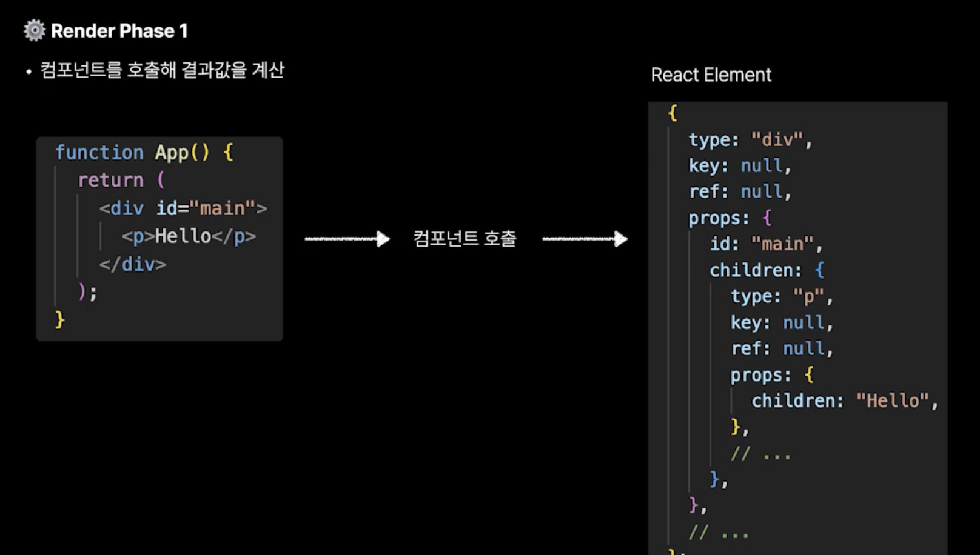Click the "<p>Hello</p>" code line
The width and height of the screenshot is (980, 555).
point(189,236)
